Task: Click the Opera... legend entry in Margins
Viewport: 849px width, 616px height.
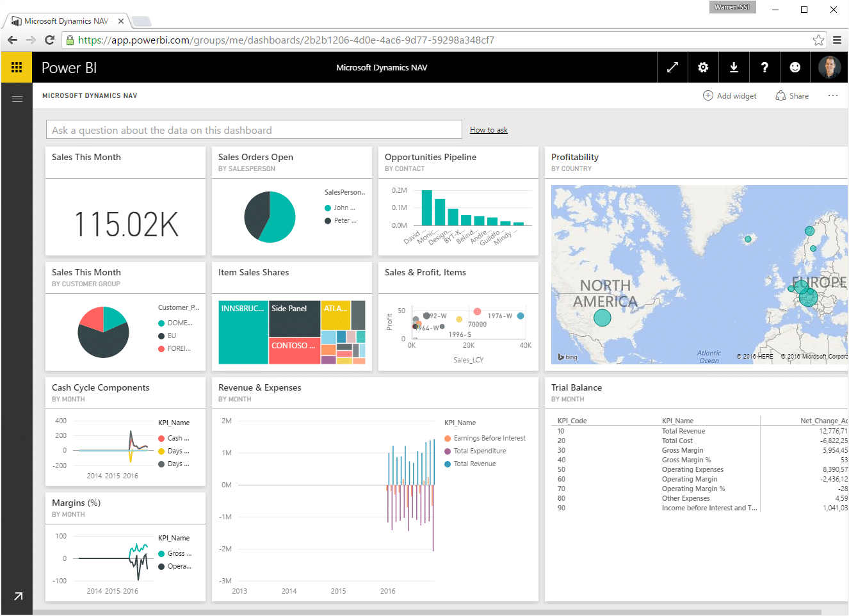Action: 175,566
